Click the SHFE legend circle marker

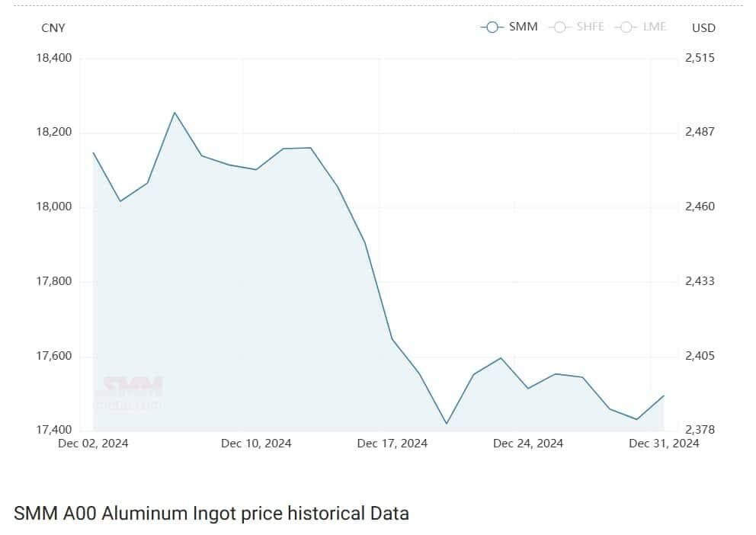pos(560,27)
